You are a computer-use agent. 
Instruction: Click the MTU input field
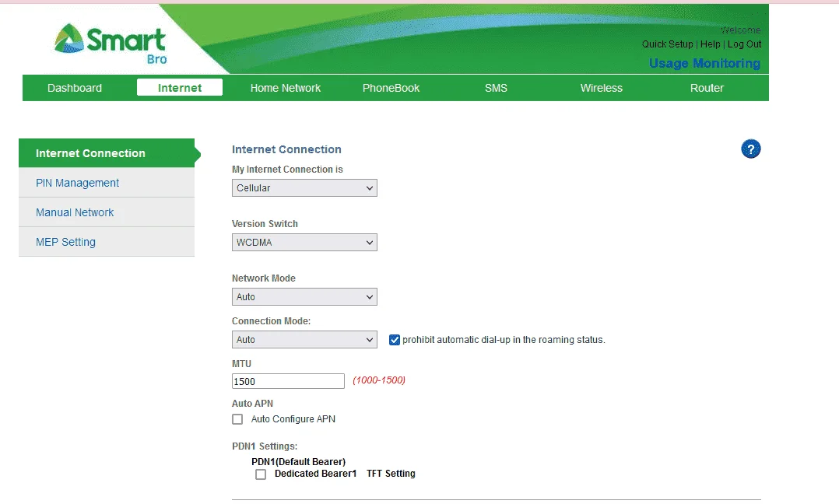tap(288, 381)
